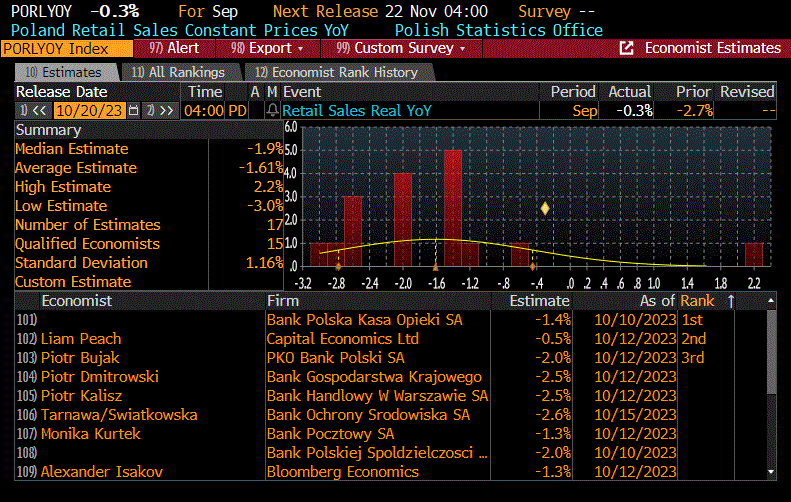Click the yellow diamond marker on the chart
The height and width of the screenshot is (502, 791).
(545, 208)
